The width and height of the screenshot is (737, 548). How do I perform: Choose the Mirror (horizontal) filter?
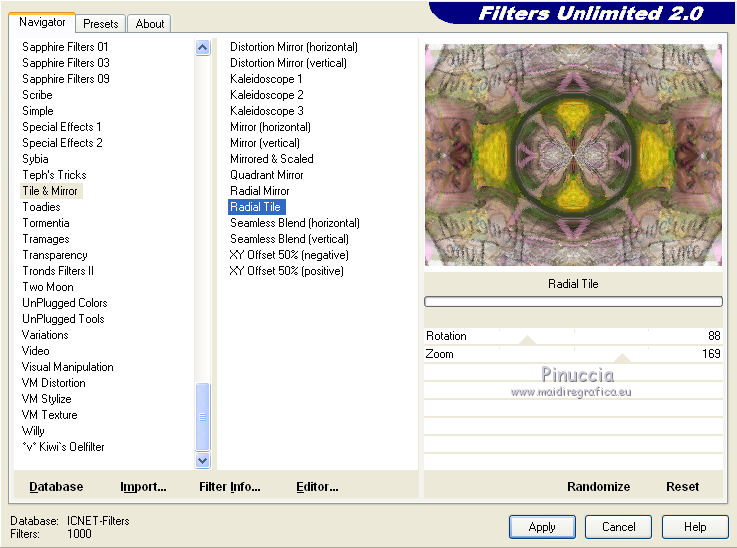coord(270,127)
